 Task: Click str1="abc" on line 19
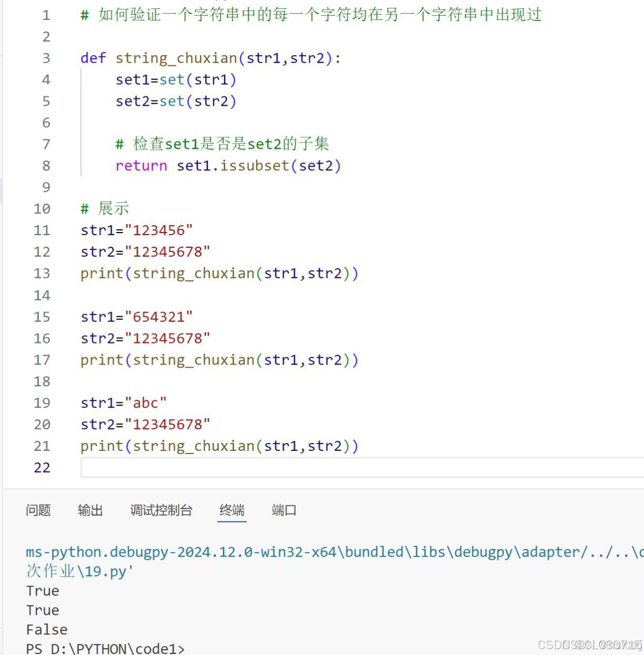pyautogui.click(x=124, y=403)
